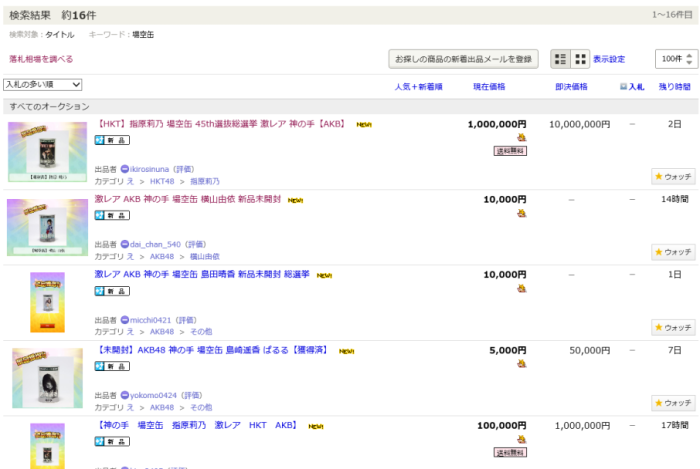Click Watch star for the Yokoyama Yui listing
This screenshot has height=469, width=700.
click(x=673, y=252)
